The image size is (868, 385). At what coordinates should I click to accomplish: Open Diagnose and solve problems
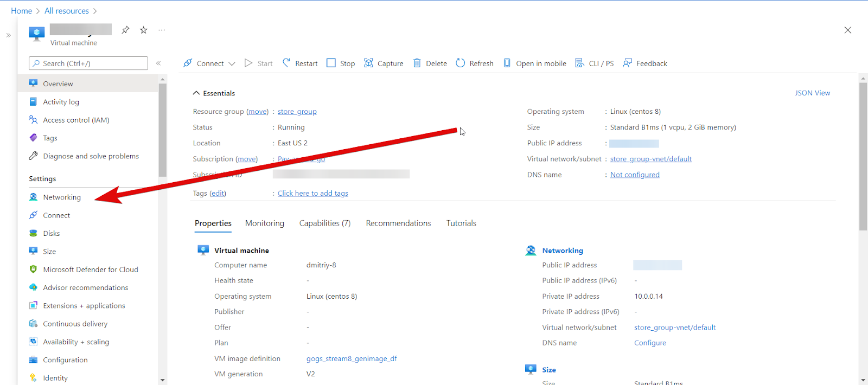click(x=91, y=156)
